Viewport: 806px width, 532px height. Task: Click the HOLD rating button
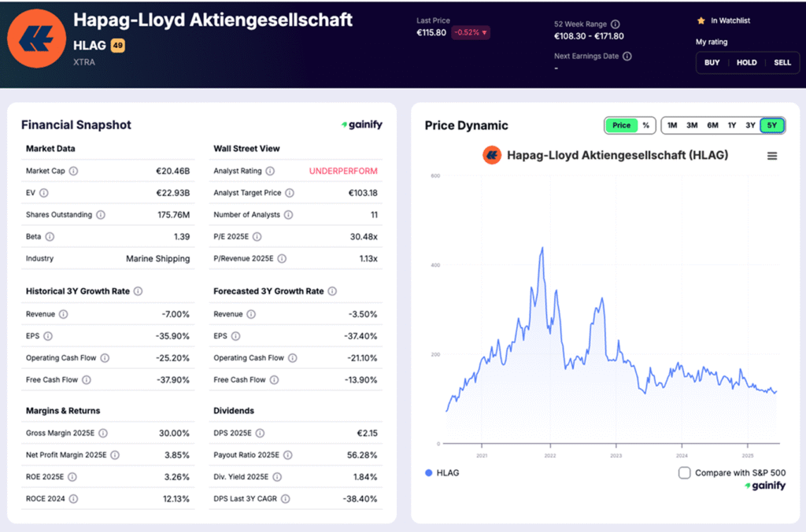(746, 62)
